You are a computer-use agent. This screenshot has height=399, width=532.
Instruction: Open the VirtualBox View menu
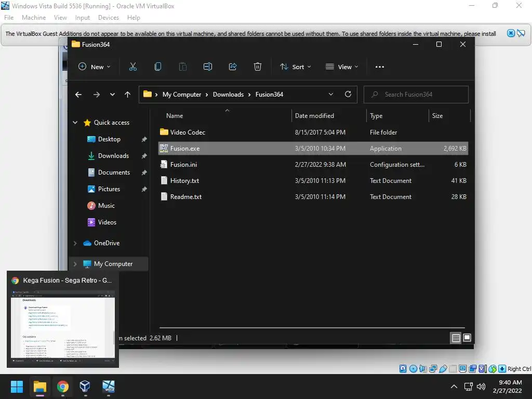point(60,18)
